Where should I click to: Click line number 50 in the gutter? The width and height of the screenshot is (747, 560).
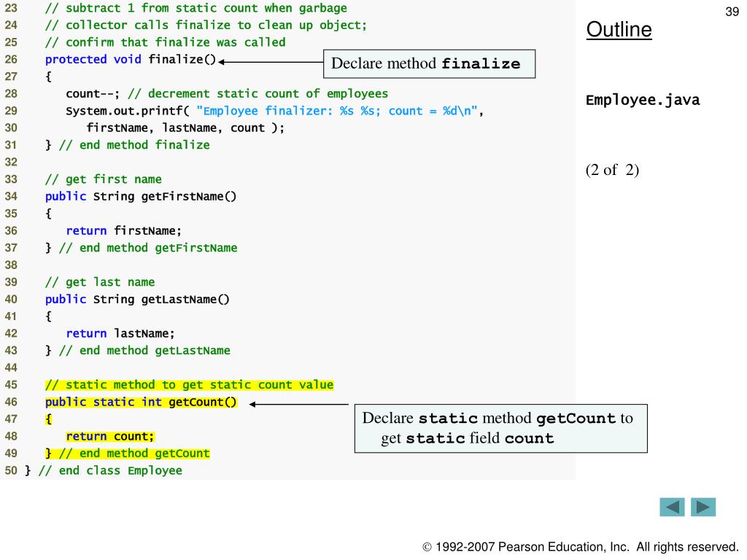[x=11, y=470]
